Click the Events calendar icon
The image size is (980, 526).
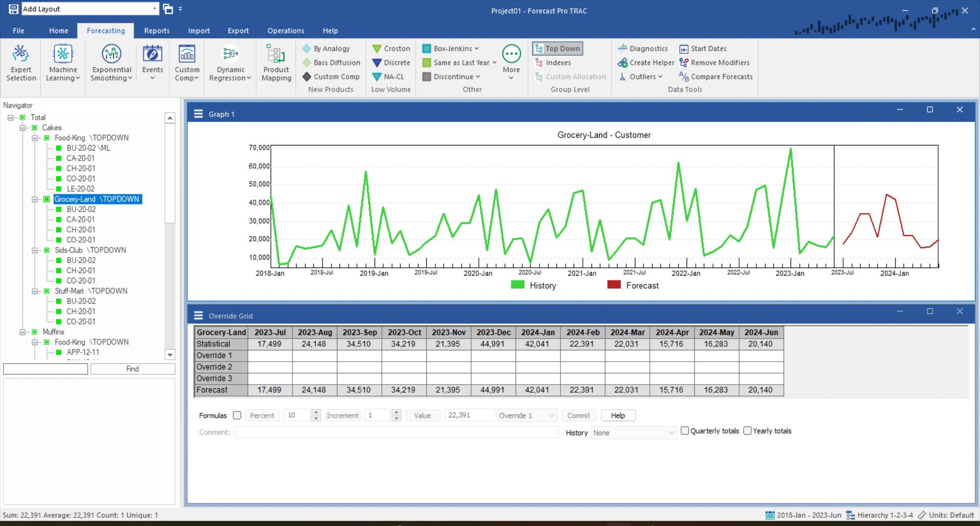(152, 54)
